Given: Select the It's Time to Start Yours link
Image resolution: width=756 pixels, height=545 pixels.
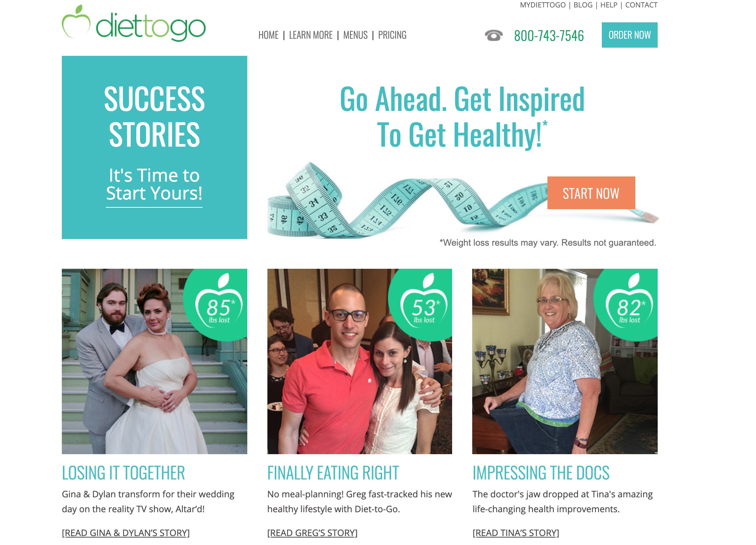Looking at the screenshot, I should tap(154, 185).
